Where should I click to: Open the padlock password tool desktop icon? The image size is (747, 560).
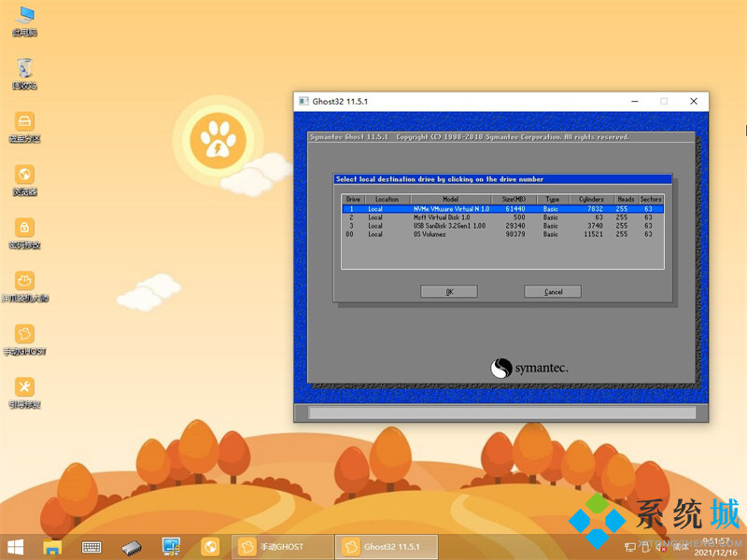25,234
